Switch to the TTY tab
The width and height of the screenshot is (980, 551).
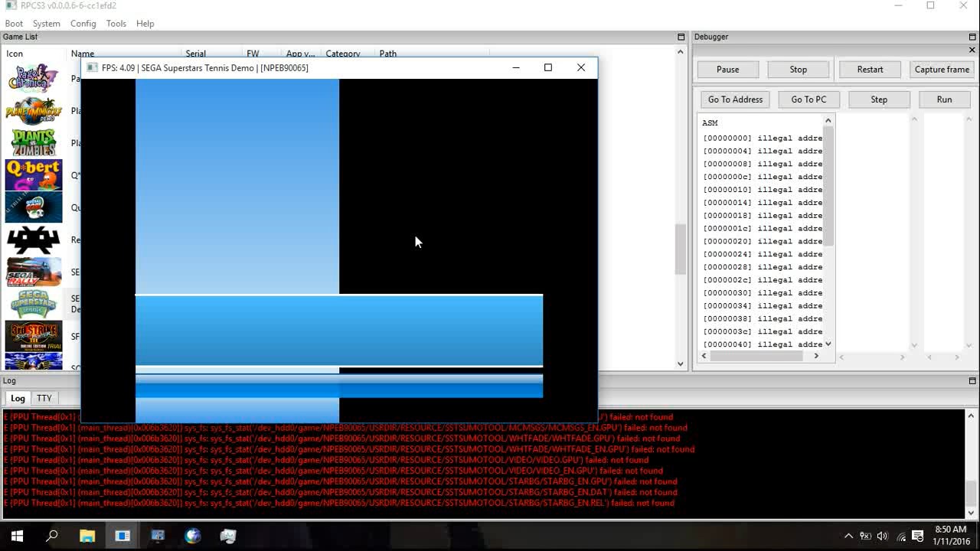(44, 398)
